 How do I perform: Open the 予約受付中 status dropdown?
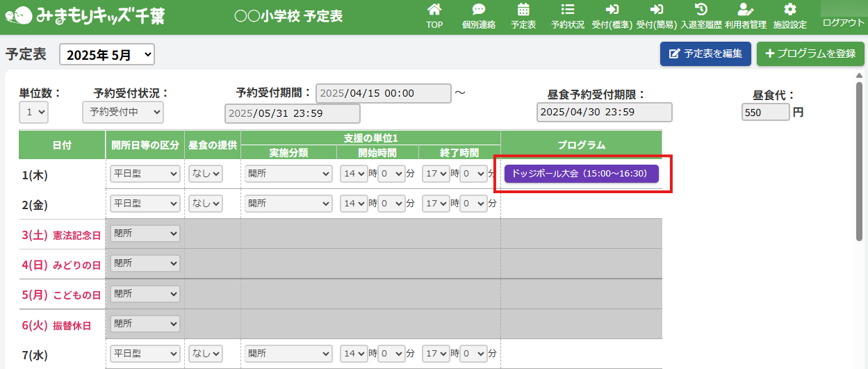pos(122,112)
